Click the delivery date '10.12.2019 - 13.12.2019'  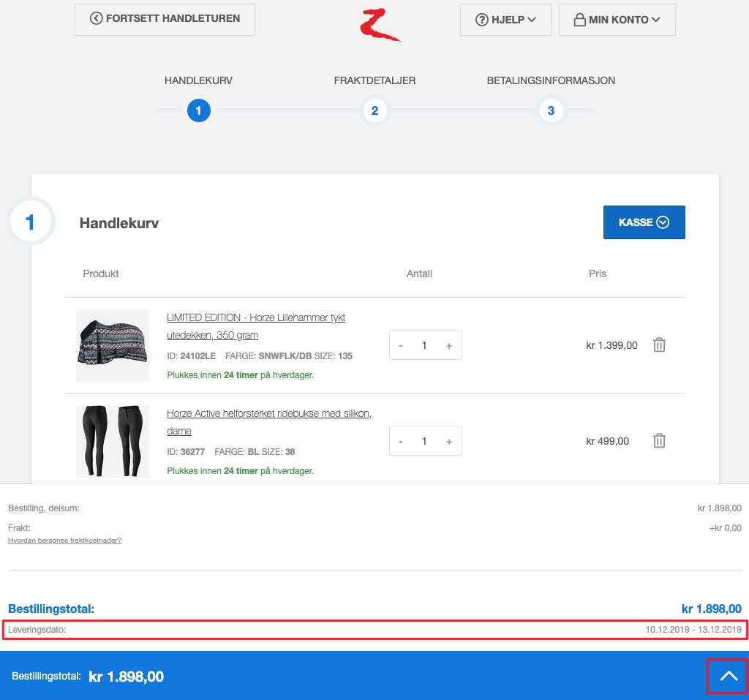coord(693,629)
